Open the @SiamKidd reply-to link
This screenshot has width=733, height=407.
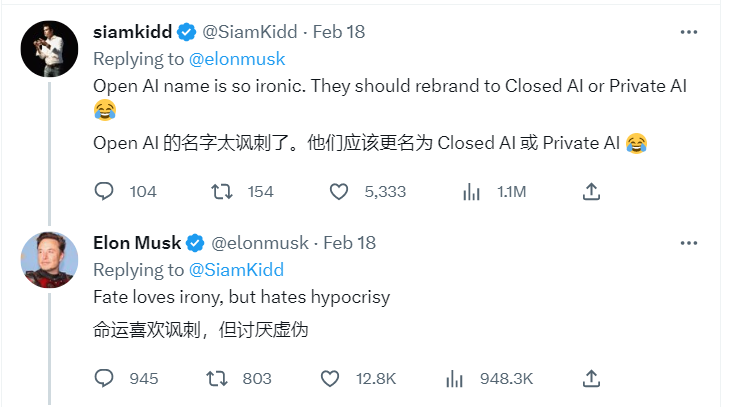tap(235, 269)
